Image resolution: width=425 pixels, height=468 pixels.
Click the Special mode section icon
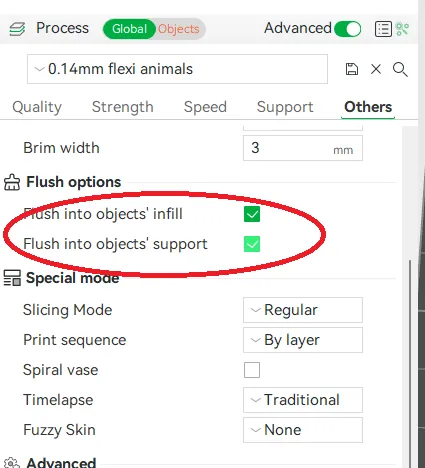pyautogui.click(x=12, y=278)
